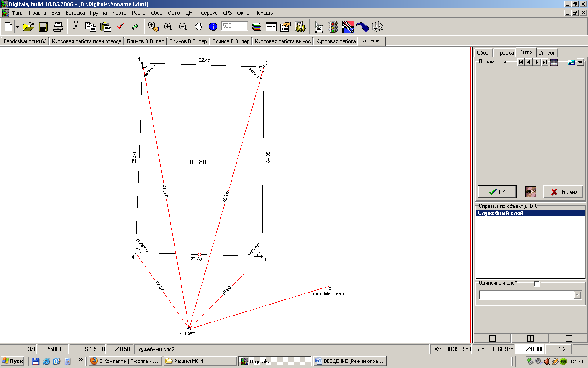Enable the Одиночный слой checkbox

point(537,283)
